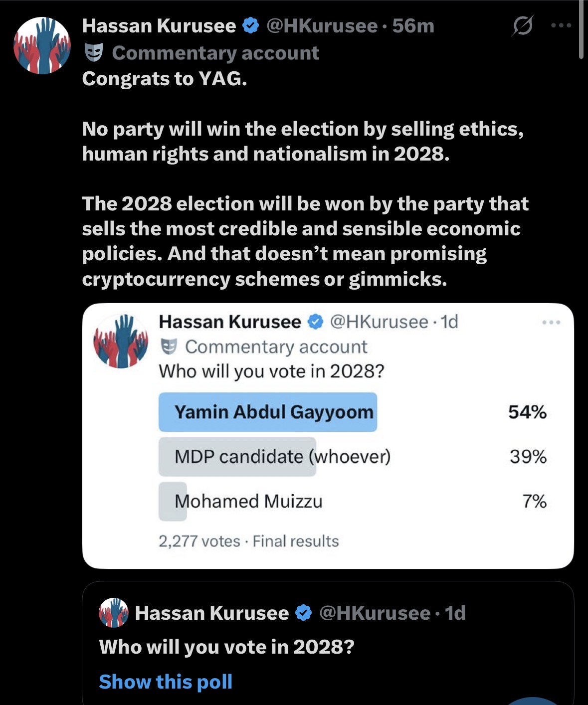The width and height of the screenshot is (588, 705).
Task: Tap the blue verified badge beside the top name
Action: 251,25
